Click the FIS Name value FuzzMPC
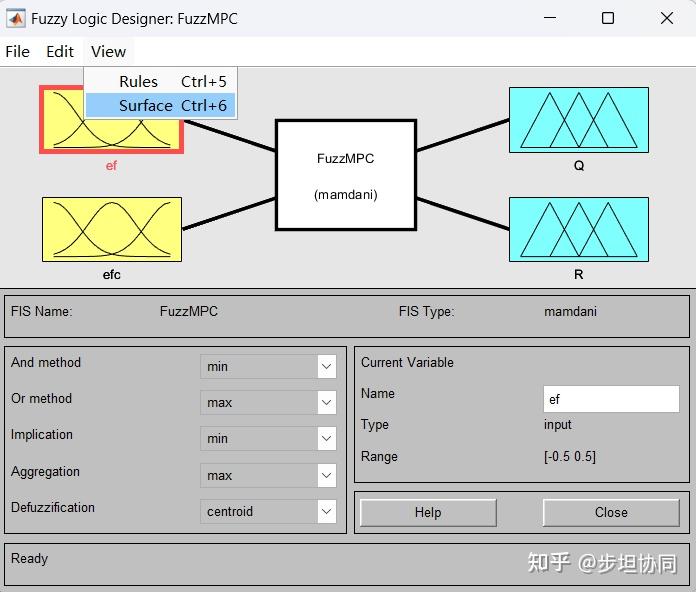Screen dimensions: 696x592 point(189,311)
